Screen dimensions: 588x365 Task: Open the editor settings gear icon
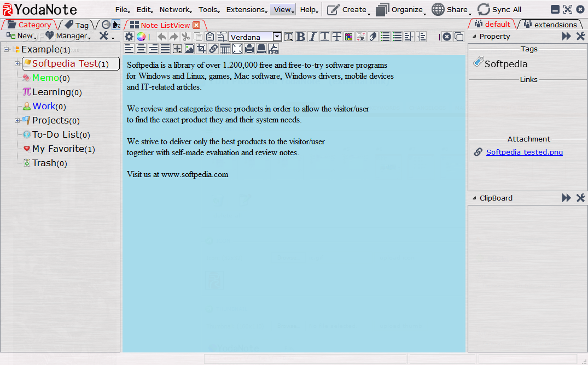129,37
